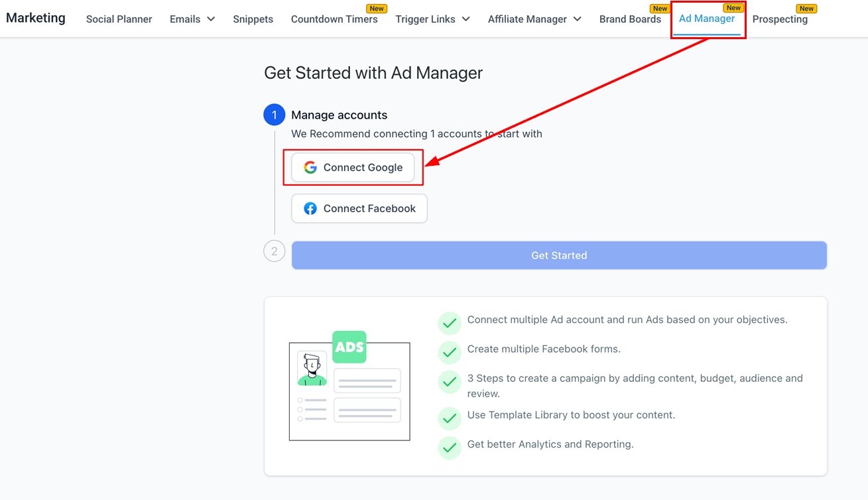Click the Connect Facebook button
This screenshot has width=868, height=500.
pyautogui.click(x=359, y=209)
